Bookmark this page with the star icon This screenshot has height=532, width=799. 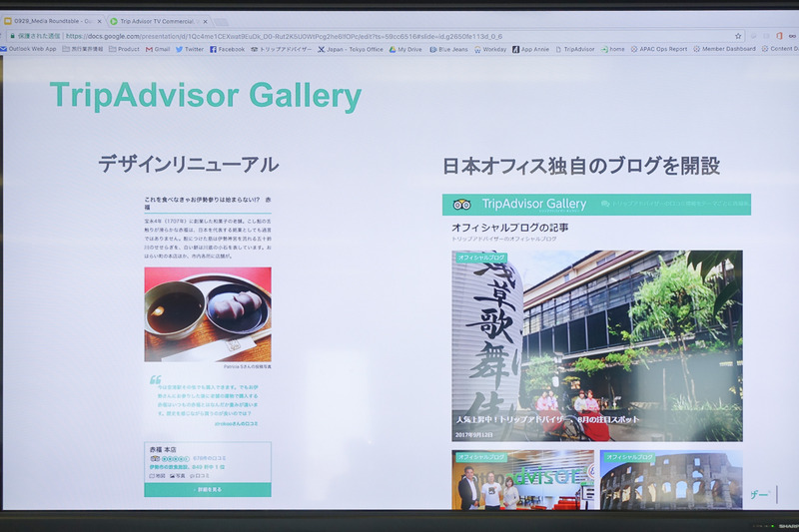pos(738,36)
